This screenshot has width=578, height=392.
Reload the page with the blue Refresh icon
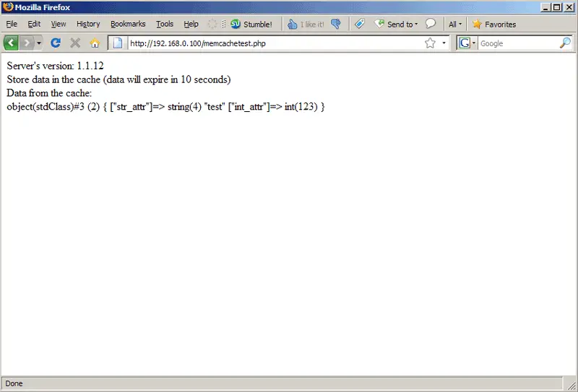pyautogui.click(x=56, y=43)
